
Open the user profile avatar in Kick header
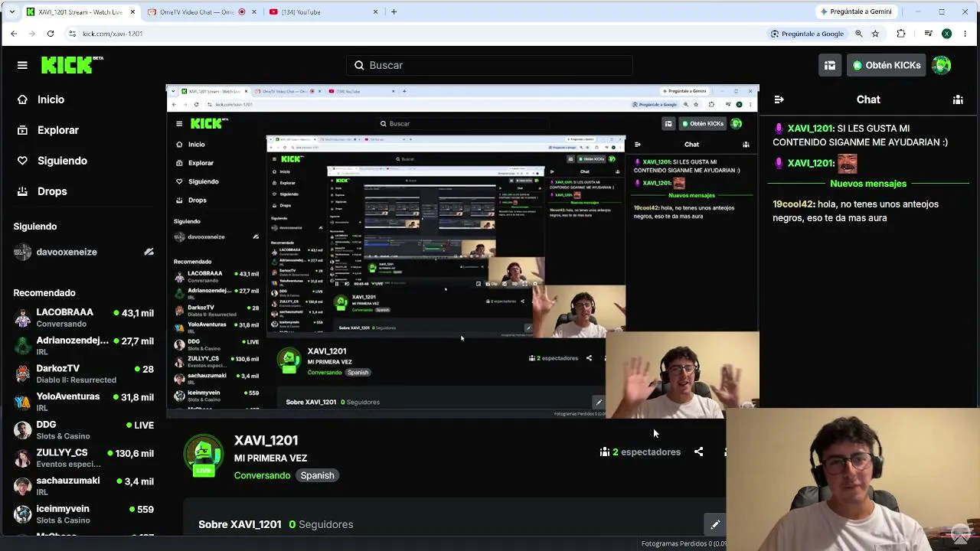tap(942, 65)
